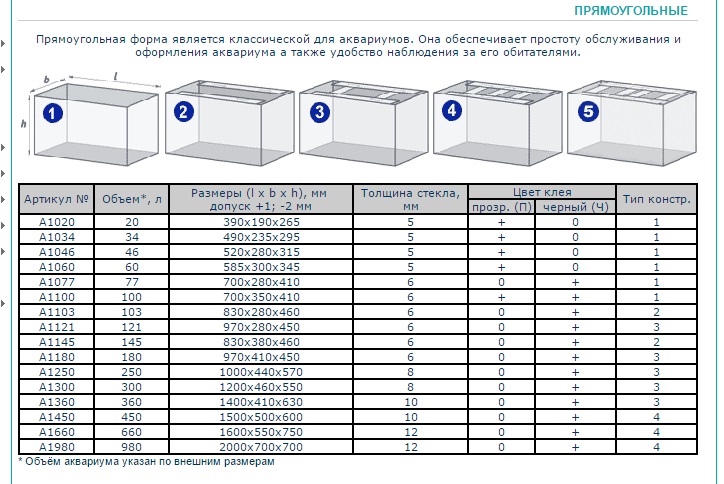Viewport: 724px width, 484px height.
Task: Select the number 5 construction type badge
Action: tap(587, 112)
